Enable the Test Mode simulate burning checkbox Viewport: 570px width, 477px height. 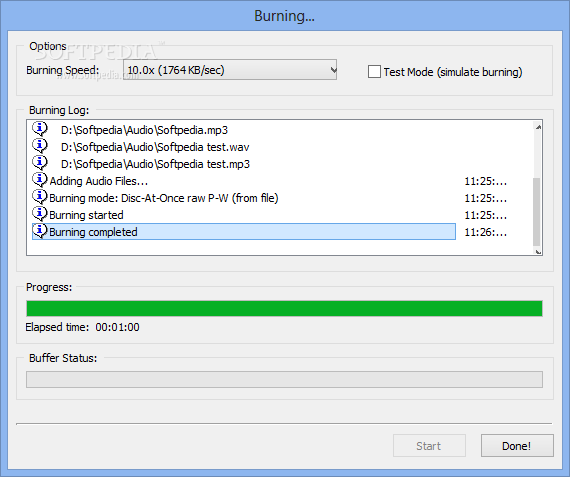(x=374, y=72)
